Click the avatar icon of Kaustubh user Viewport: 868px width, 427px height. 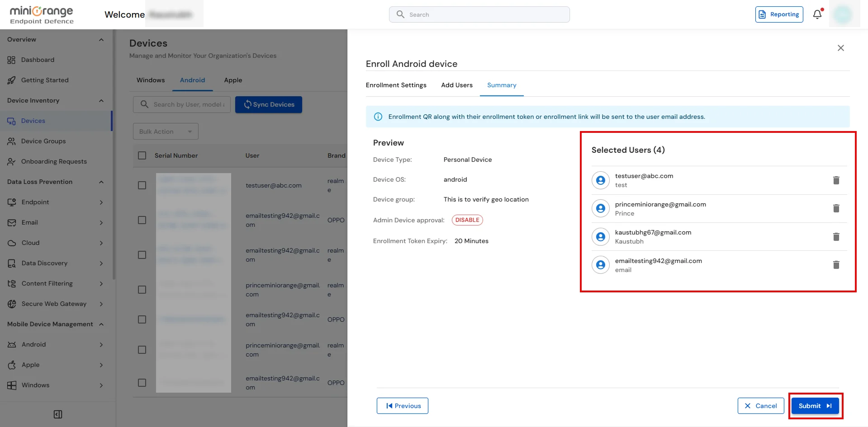pos(601,237)
